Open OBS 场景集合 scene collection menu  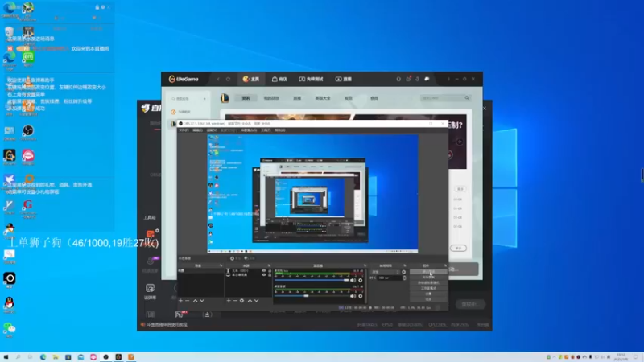tap(249, 130)
